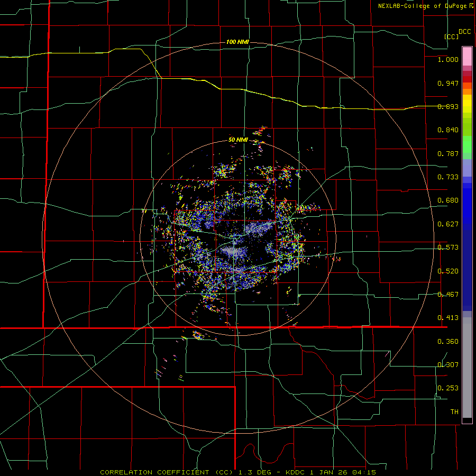Select the 0.253 scale value

(x=448, y=388)
